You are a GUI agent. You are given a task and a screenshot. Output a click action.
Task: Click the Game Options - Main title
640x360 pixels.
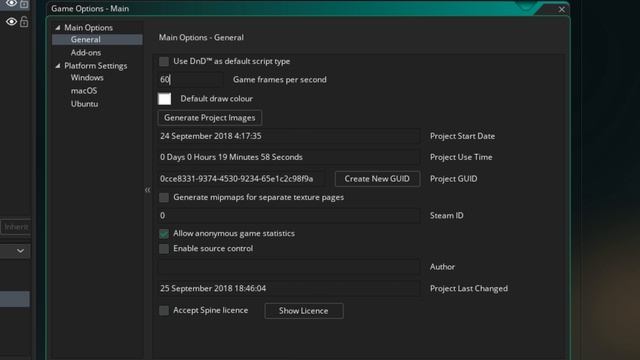click(90, 9)
